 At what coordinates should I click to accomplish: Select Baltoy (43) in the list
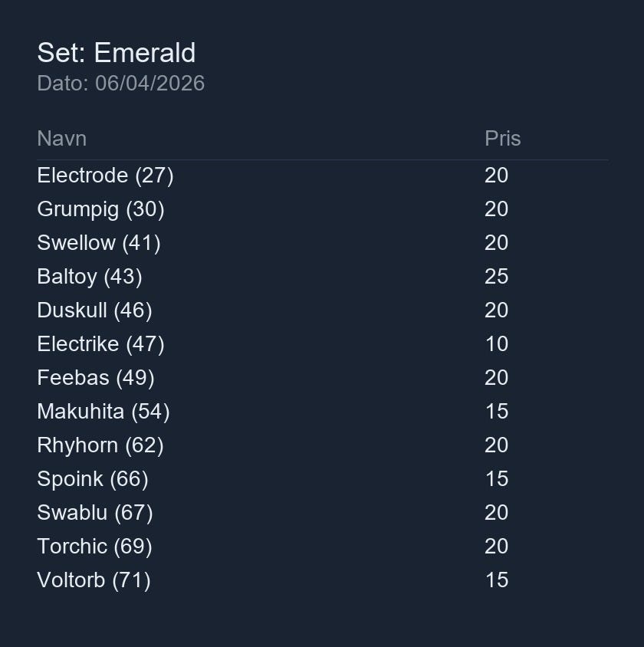[90, 277]
